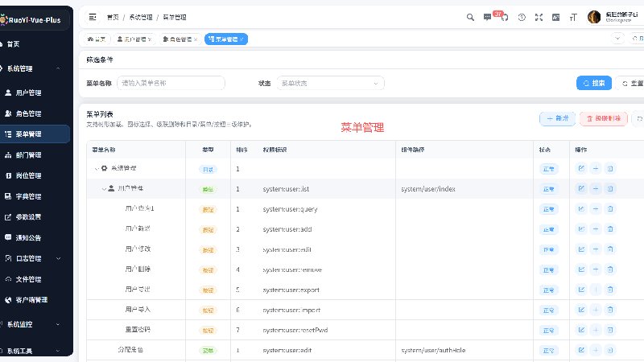Add child under system:user:import row

coord(596,310)
